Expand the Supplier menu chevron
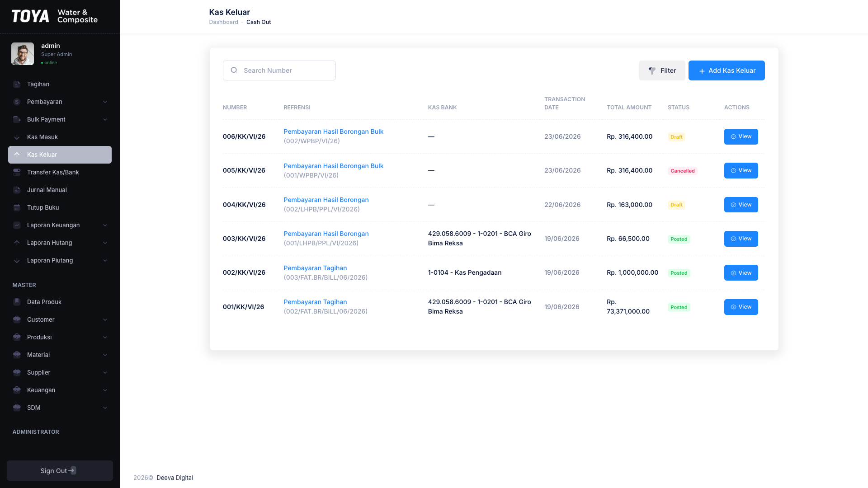Image resolution: width=868 pixels, height=488 pixels. (105, 372)
